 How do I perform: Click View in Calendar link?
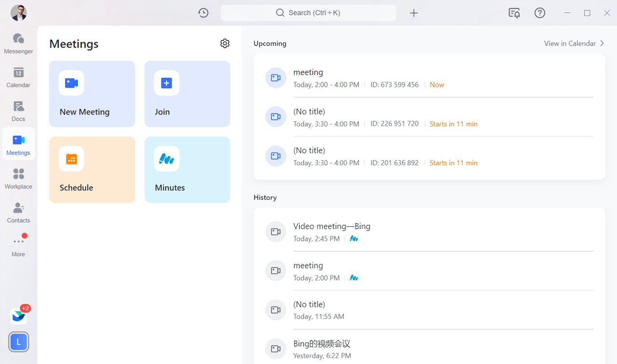click(x=574, y=43)
